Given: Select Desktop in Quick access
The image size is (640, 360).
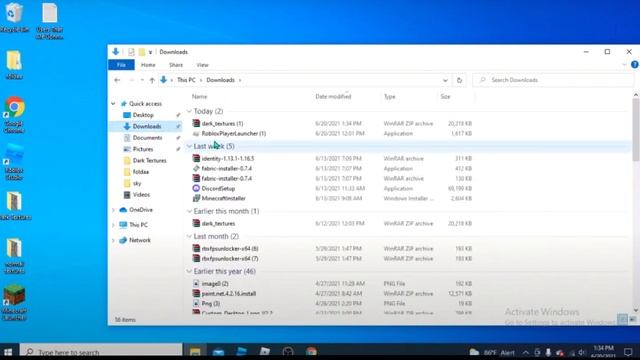Looking at the screenshot, I should pyautogui.click(x=142, y=115).
